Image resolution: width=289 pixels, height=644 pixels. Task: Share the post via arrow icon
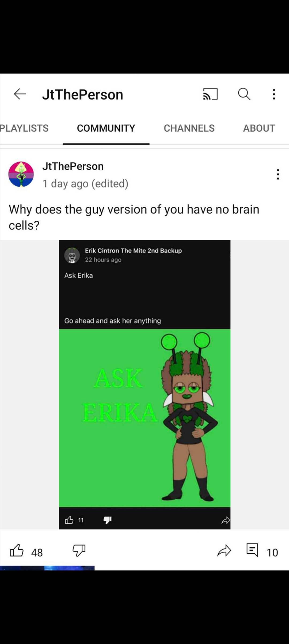coord(224,551)
